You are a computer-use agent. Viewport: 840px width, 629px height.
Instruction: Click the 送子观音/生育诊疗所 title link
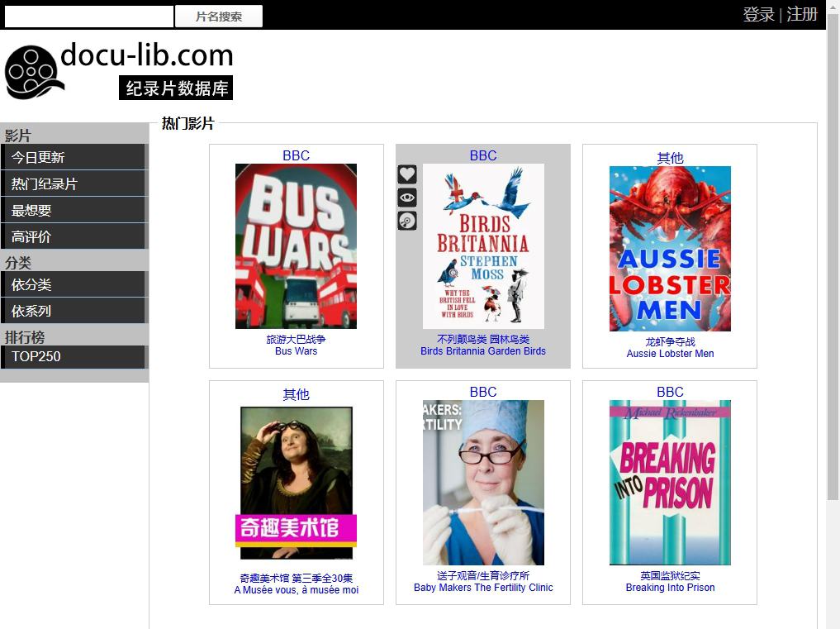pyautogui.click(x=483, y=575)
